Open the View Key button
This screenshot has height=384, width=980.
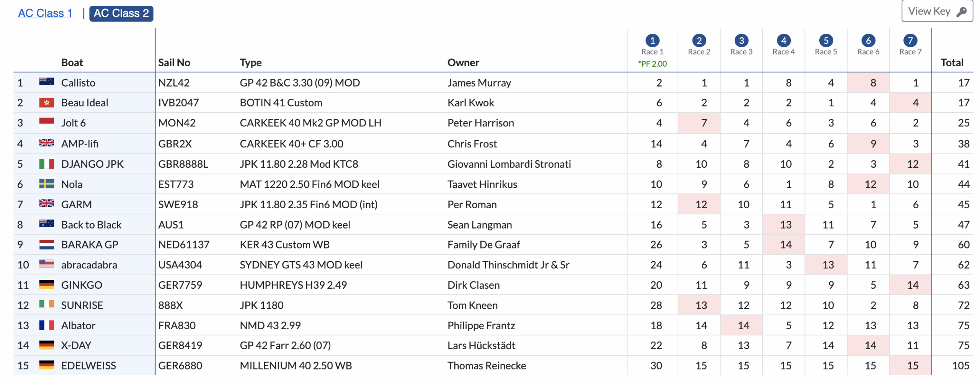coord(936,11)
